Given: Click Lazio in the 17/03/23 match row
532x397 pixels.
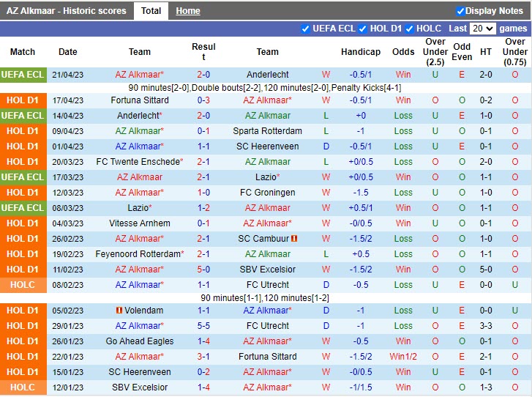Looking at the screenshot, I should pyautogui.click(x=266, y=177).
